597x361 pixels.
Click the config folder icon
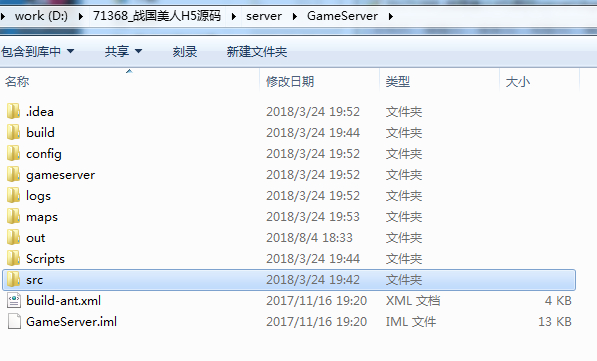click(14, 153)
